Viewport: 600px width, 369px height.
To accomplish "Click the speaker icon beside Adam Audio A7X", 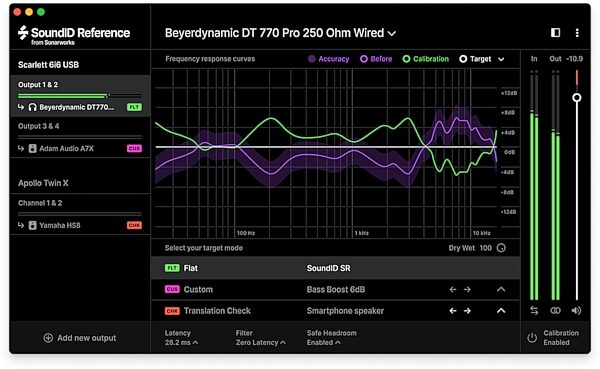I will [x=33, y=149].
